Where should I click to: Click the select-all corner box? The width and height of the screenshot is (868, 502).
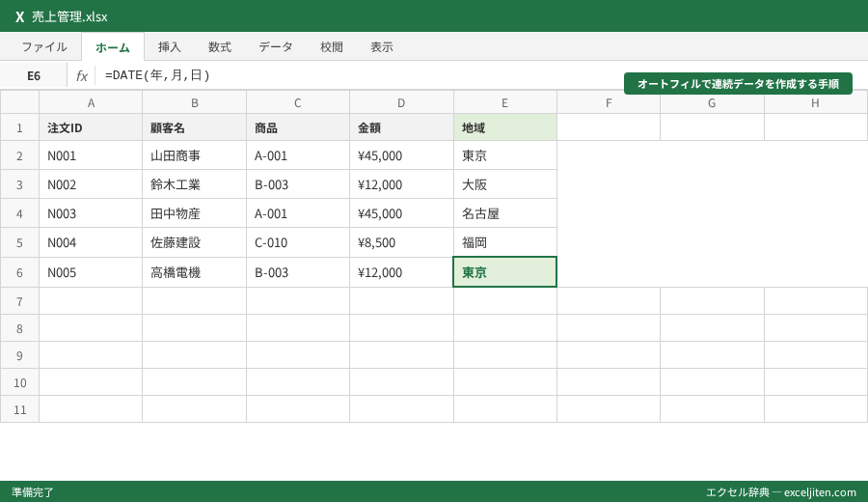pyautogui.click(x=19, y=102)
